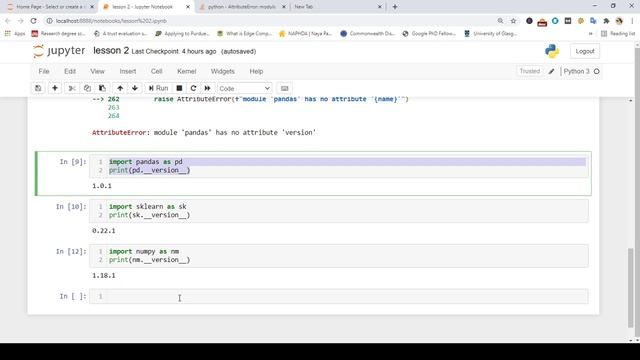Move selected cell down arrow
The height and width of the screenshot is (360, 640).
135,88
